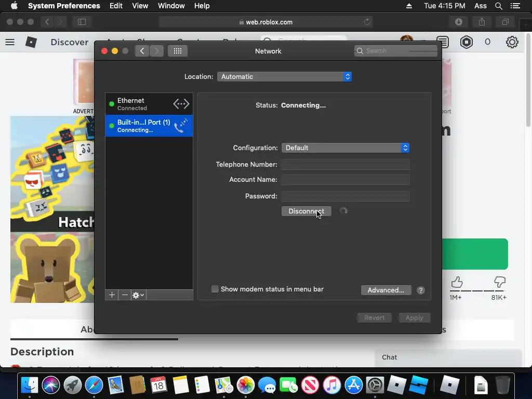532x399 pixels.
Task: Show all preferences grid button
Action: point(178,51)
